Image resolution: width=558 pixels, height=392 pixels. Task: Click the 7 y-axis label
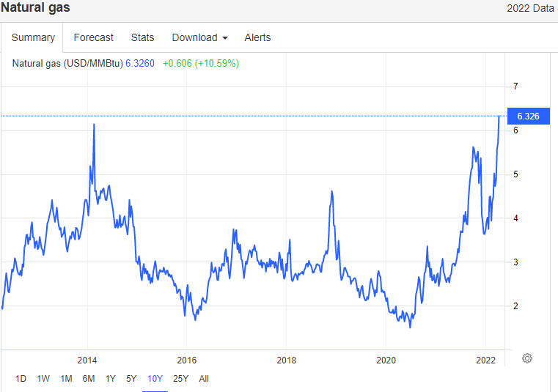tap(515, 86)
